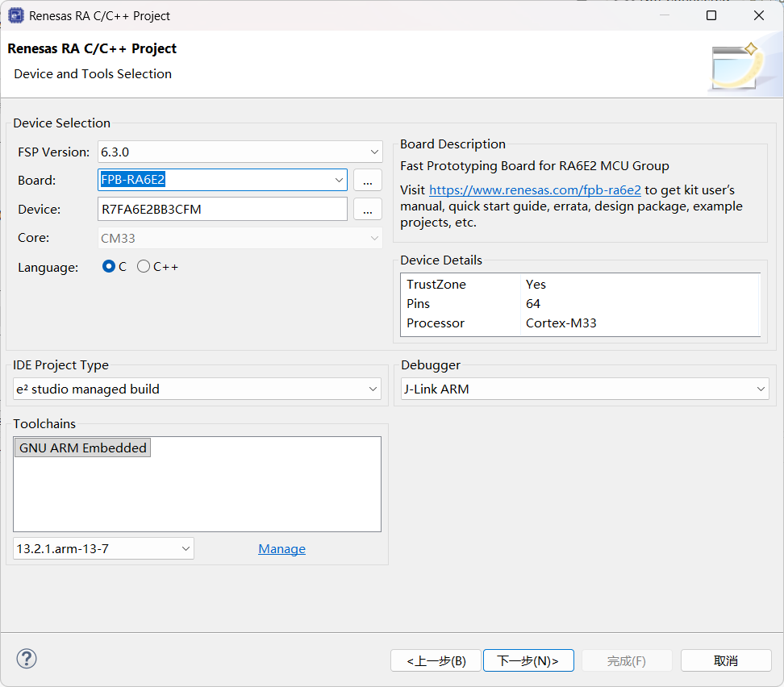Select the C++ language radio button
Image resolution: width=784 pixels, height=687 pixels.
144,267
